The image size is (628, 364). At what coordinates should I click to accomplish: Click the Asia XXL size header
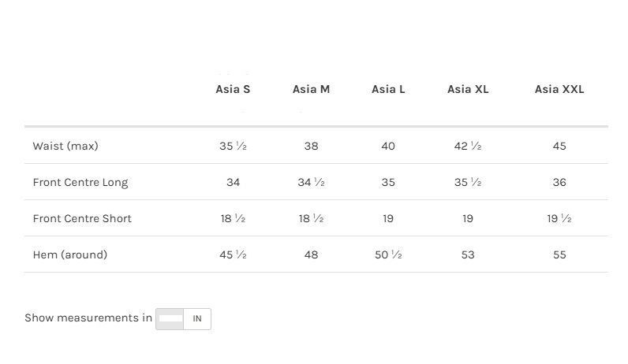[x=559, y=90]
